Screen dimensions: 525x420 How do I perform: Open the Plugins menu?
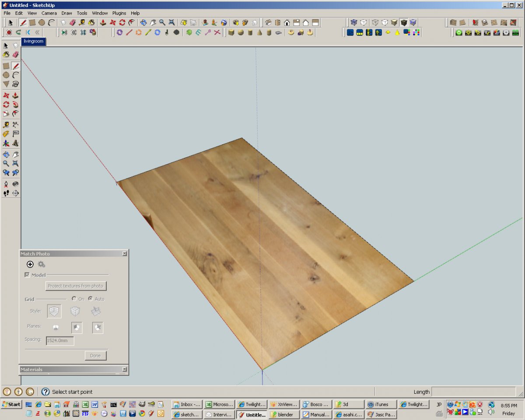119,13
